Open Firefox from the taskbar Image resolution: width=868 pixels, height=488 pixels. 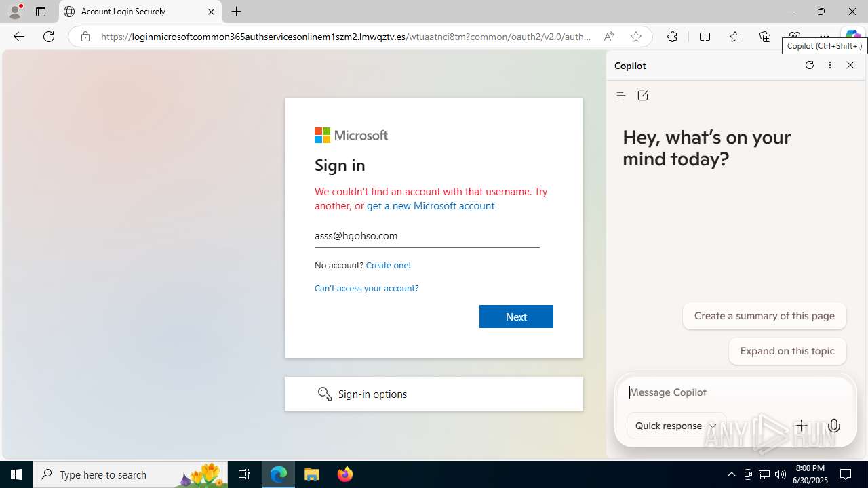pos(344,474)
